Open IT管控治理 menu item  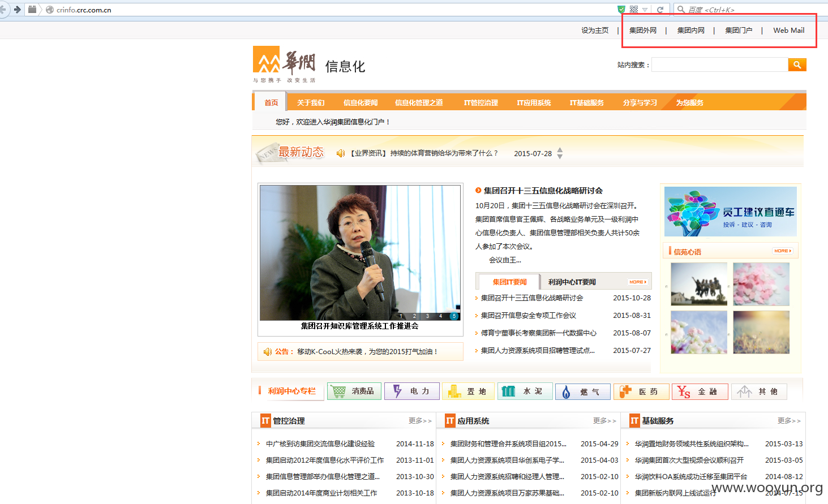481,102
